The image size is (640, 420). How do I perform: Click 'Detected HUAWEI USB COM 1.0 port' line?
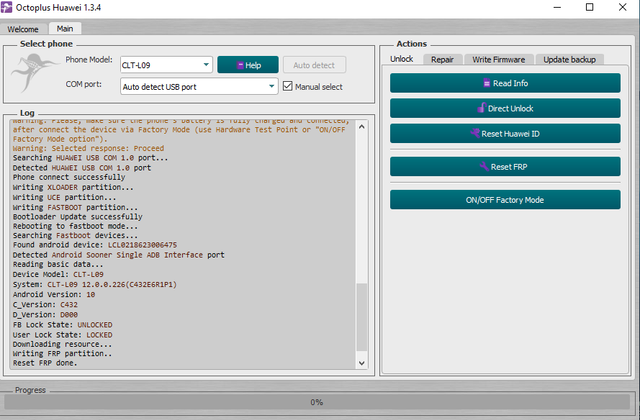point(82,168)
